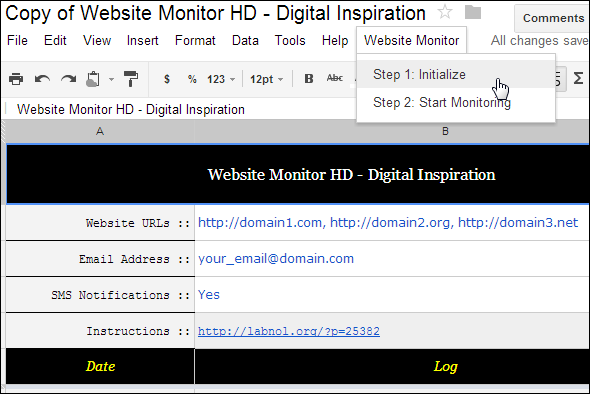
Task: Open the 12pt font size dropdown
Action: click(266, 79)
